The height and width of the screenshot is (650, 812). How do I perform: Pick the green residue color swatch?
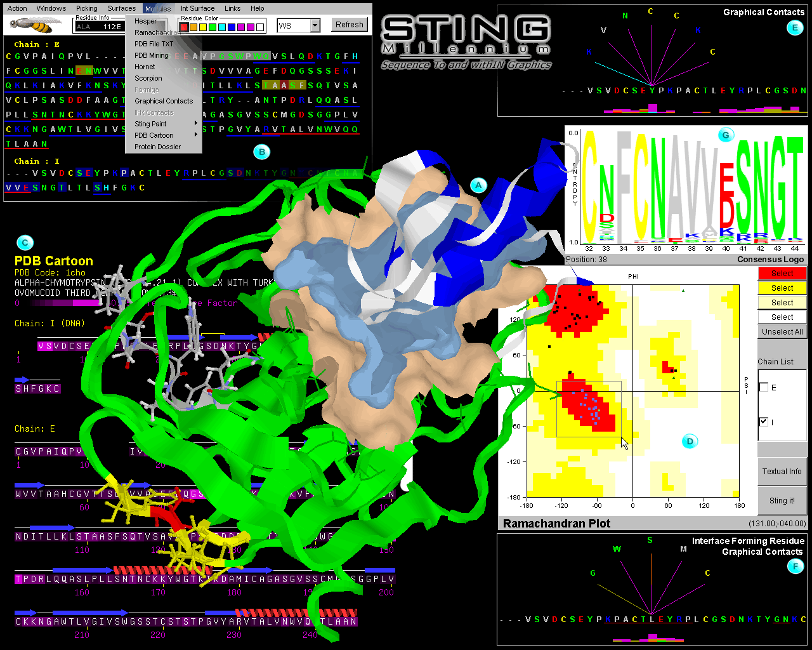tap(213, 27)
